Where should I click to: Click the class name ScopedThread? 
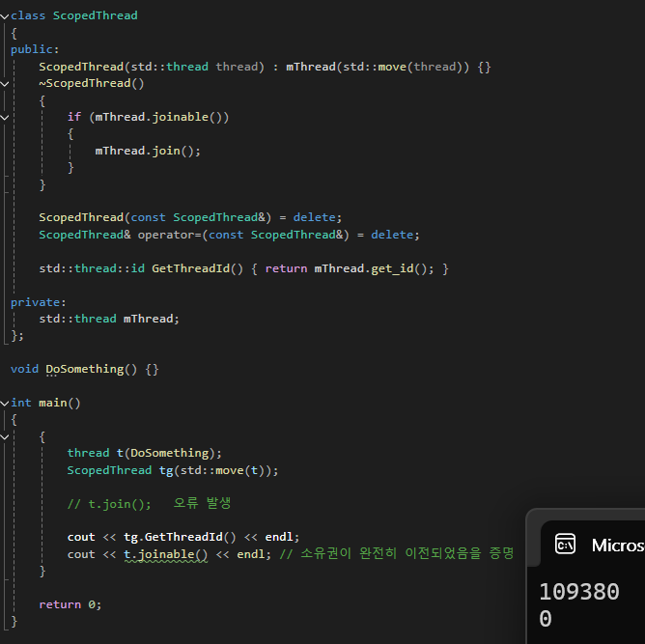click(95, 15)
